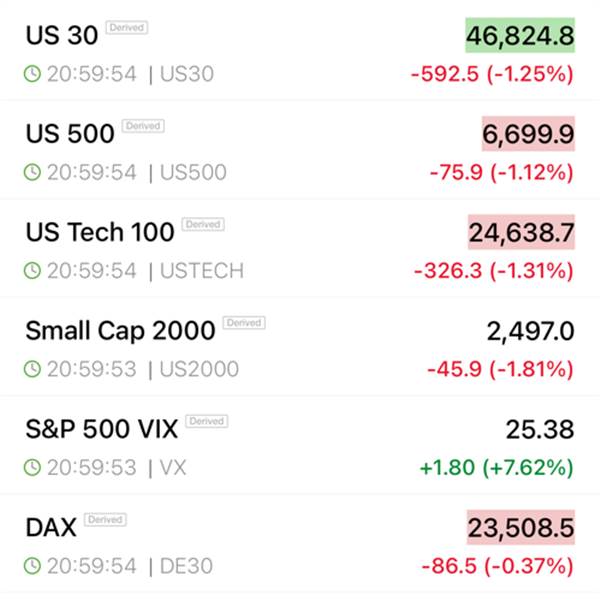Click the clock icon under S&P 500 VIX
600x600 pixels.
pyautogui.click(x=32, y=467)
